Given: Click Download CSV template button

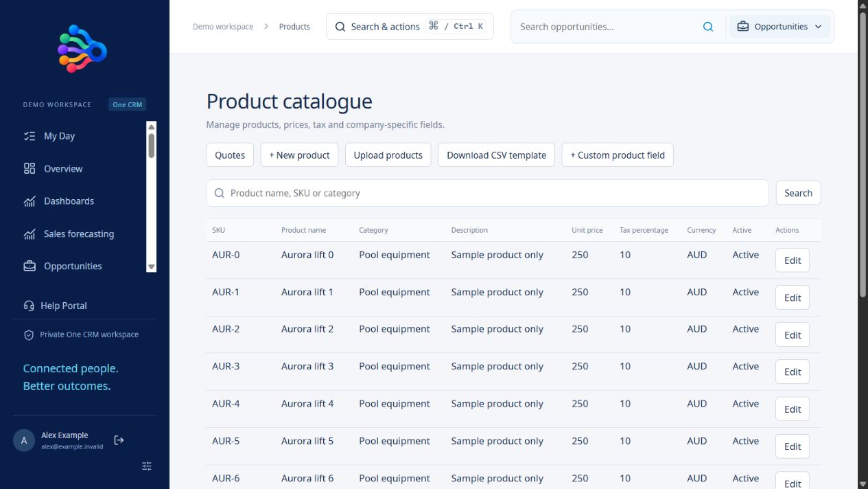Looking at the screenshot, I should [497, 155].
